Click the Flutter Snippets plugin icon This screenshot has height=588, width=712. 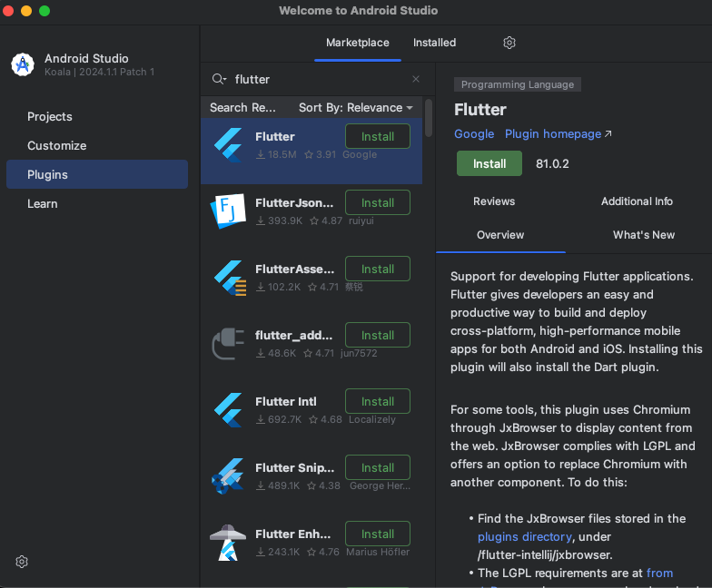coord(228,475)
